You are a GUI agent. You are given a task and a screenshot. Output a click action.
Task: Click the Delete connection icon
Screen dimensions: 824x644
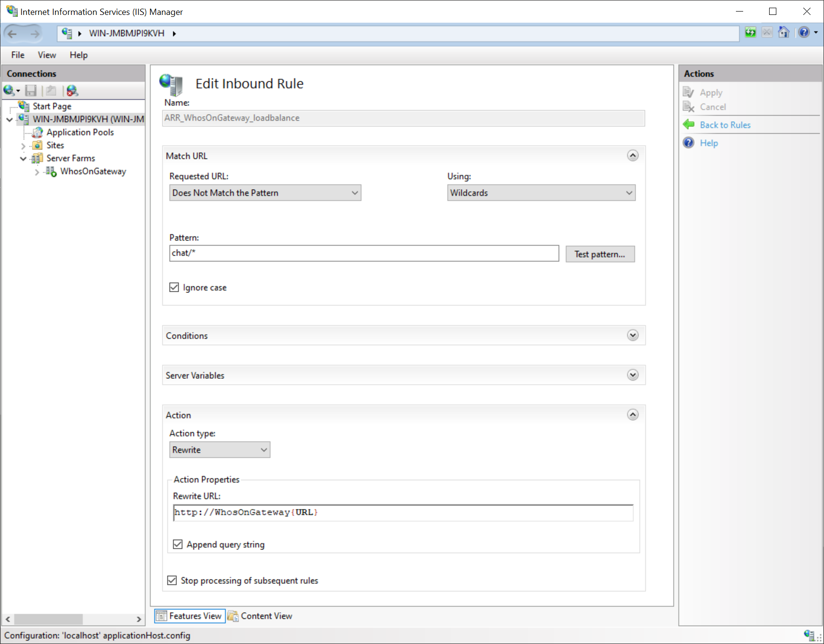coord(72,90)
